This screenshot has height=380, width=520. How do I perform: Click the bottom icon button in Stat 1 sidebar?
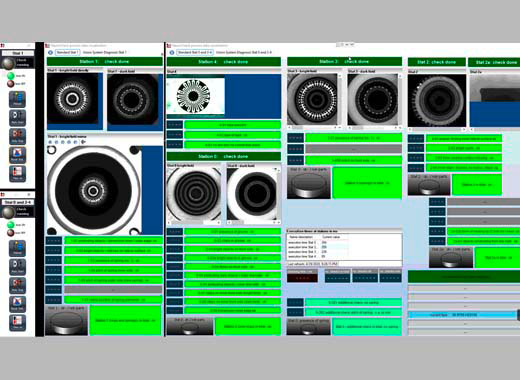coord(17,173)
